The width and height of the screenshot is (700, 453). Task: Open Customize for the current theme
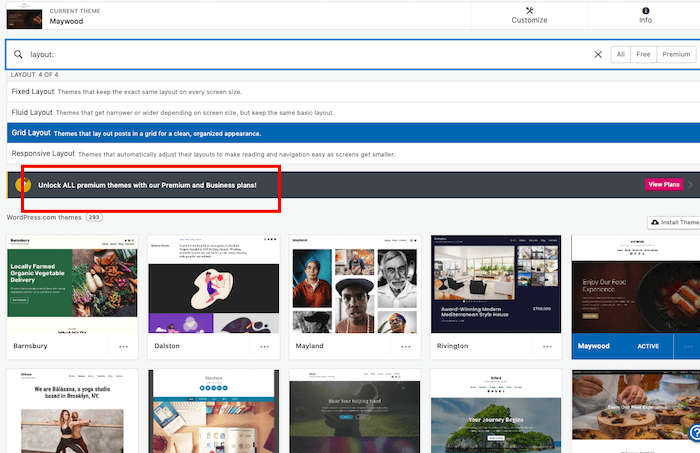pyautogui.click(x=529, y=16)
